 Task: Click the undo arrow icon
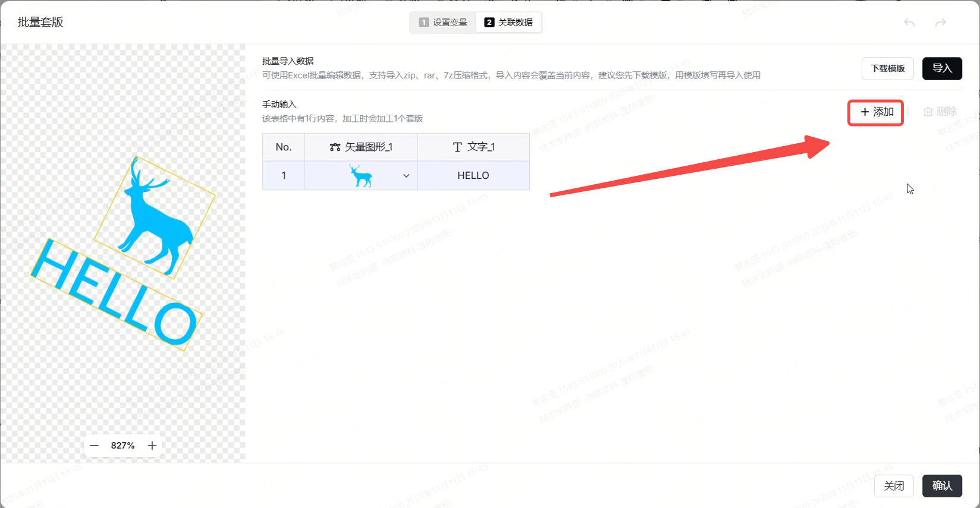pos(909,23)
